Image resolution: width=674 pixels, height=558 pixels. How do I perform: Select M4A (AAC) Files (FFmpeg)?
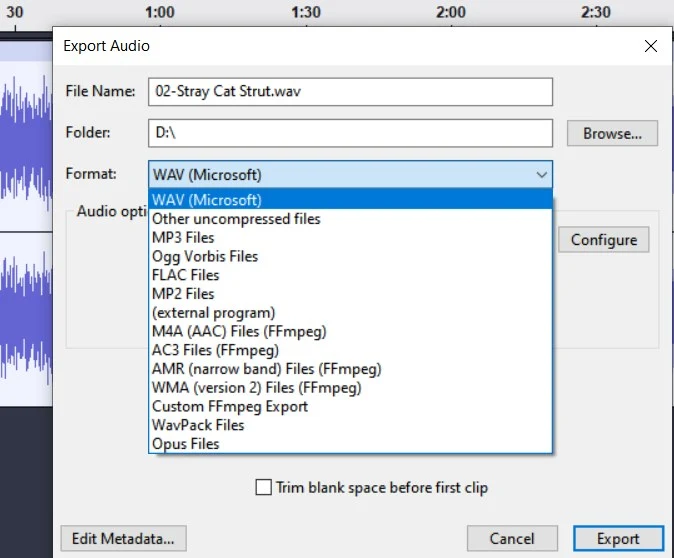coord(350,331)
